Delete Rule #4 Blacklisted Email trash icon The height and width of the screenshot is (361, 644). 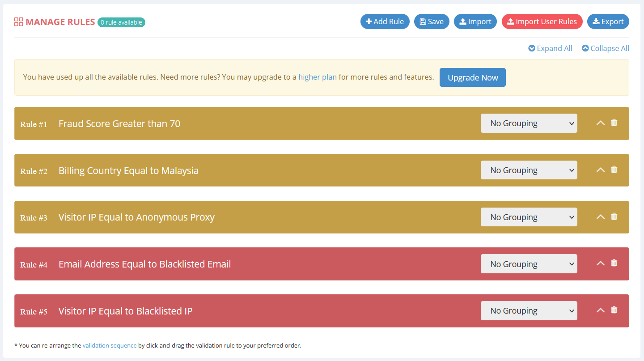point(614,263)
